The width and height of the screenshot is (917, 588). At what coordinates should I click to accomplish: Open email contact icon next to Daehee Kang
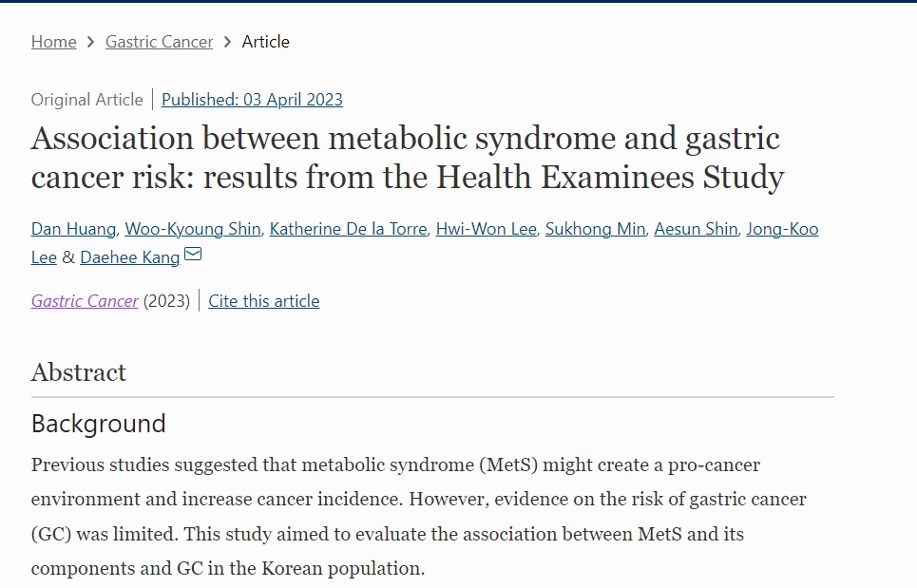[193, 256]
